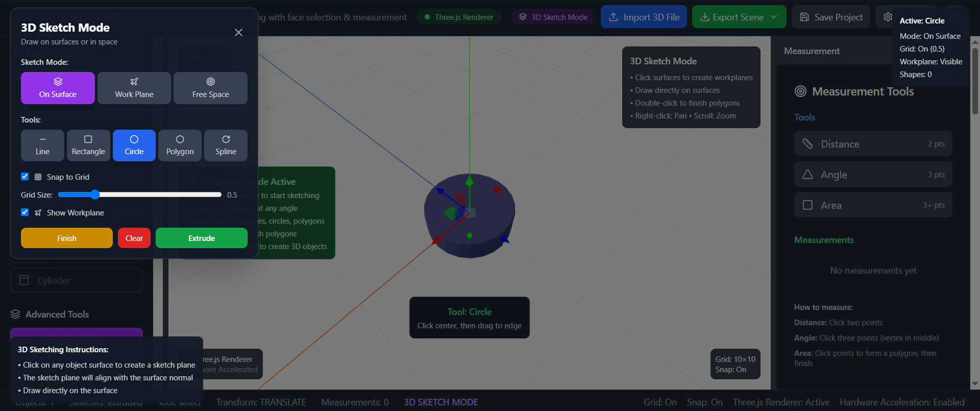The image size is (980, 411).
Task: Click the Import 3D File button
Action: click(644, 17)
